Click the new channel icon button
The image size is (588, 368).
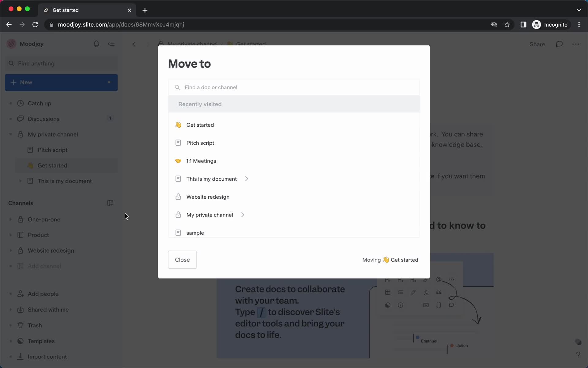[110, 203]
